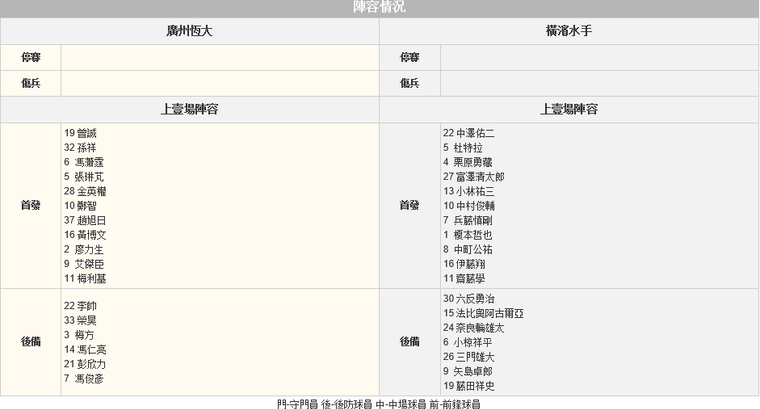Click the position legend text below table
This screenshot has width=760, height=409.
[x=379, y=404]
